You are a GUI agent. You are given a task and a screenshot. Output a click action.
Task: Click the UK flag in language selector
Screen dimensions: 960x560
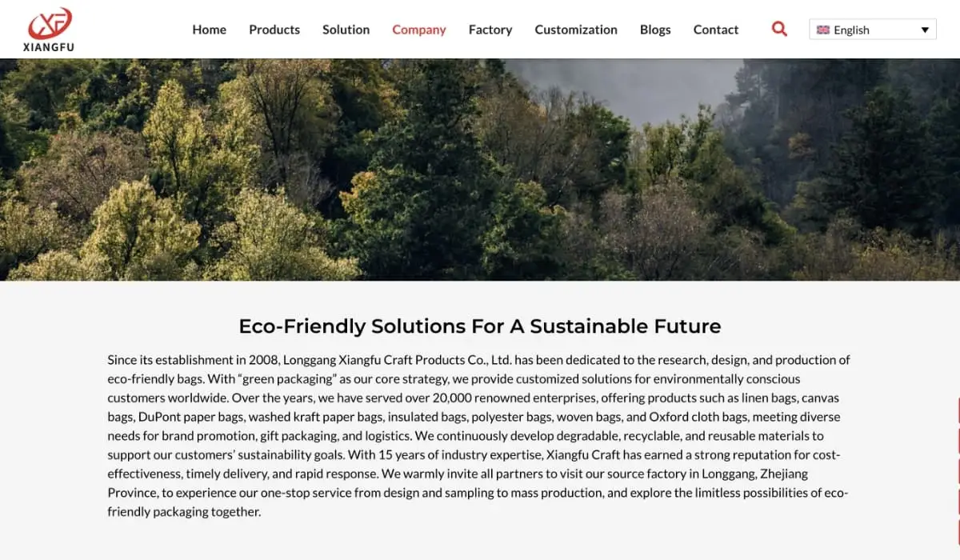click(x=822, y=30)
